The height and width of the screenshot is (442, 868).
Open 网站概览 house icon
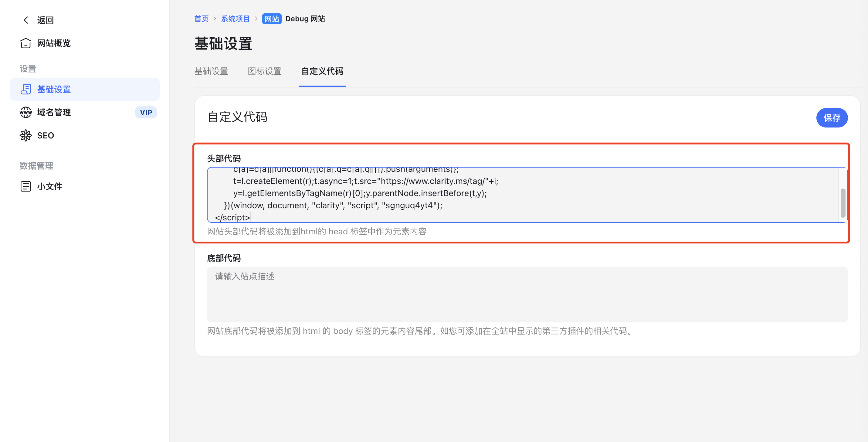25,43
